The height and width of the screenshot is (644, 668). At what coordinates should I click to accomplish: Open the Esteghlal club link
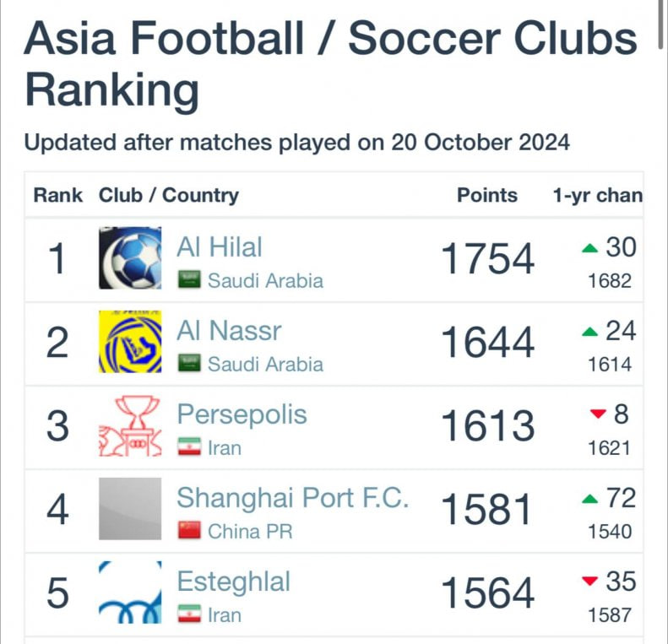(233, 582)
